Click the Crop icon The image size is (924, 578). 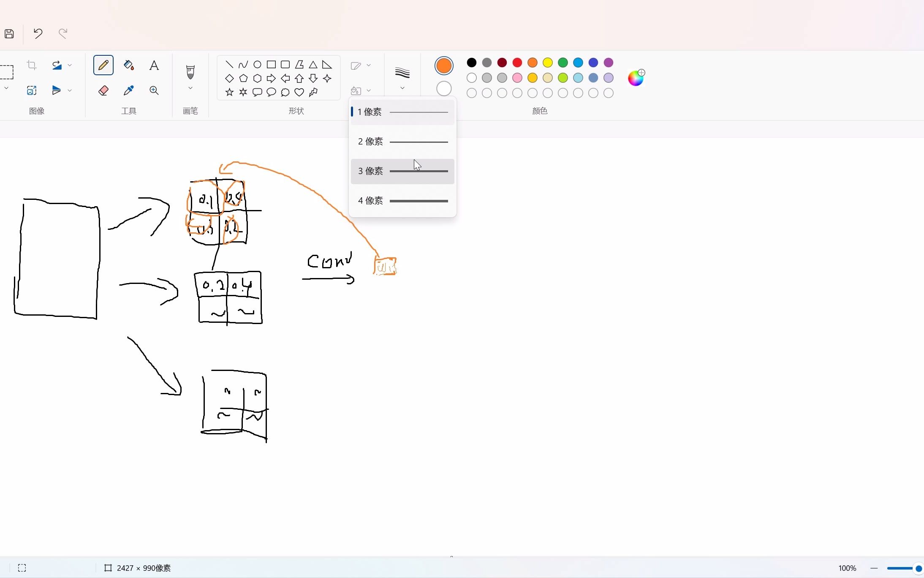(x=31, y=65)
